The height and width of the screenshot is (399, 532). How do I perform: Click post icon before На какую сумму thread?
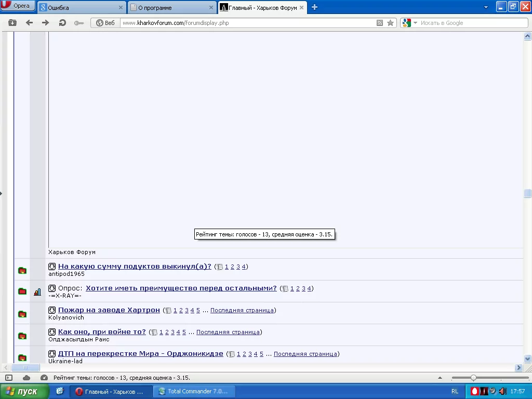point(52,267)
